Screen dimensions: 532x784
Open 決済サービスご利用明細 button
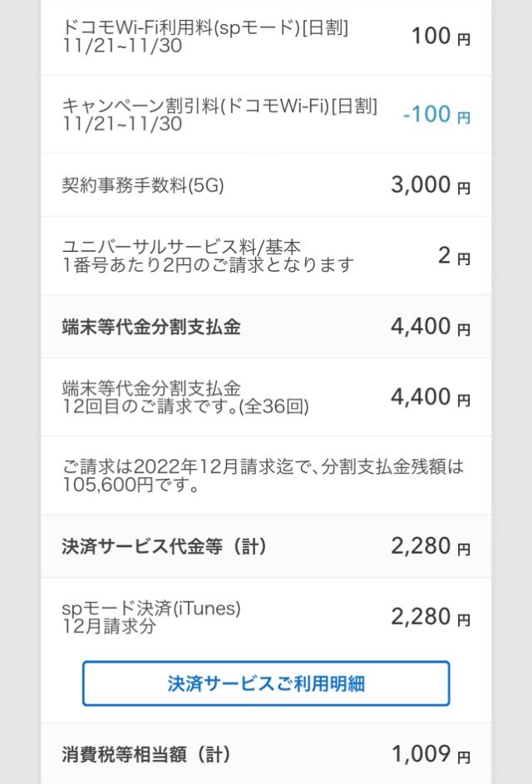coord(266,683)
